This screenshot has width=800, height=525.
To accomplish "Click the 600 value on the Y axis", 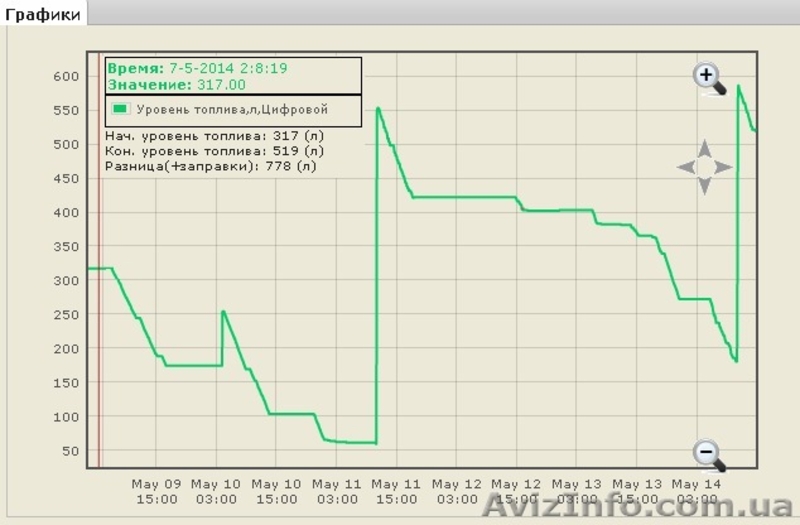I will coord(66,76).
